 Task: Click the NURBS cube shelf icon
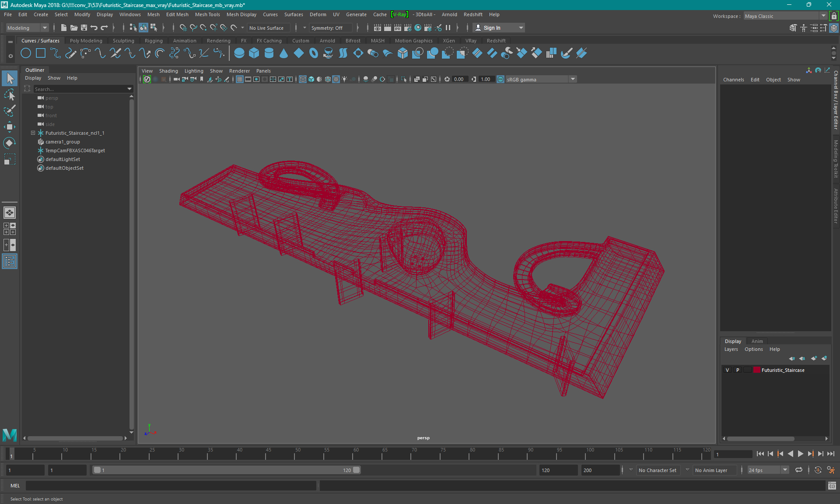click(x=254, y=53)
